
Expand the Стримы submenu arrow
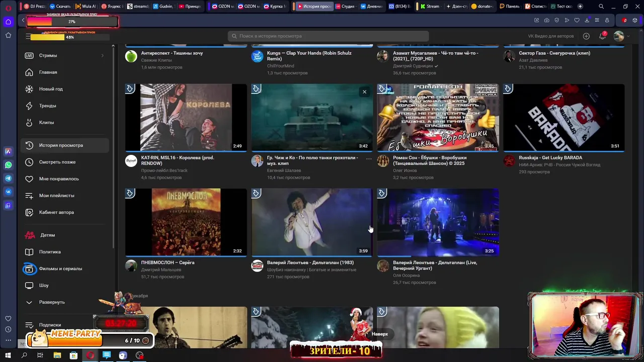pyautogui.click(x=103, y=55)
